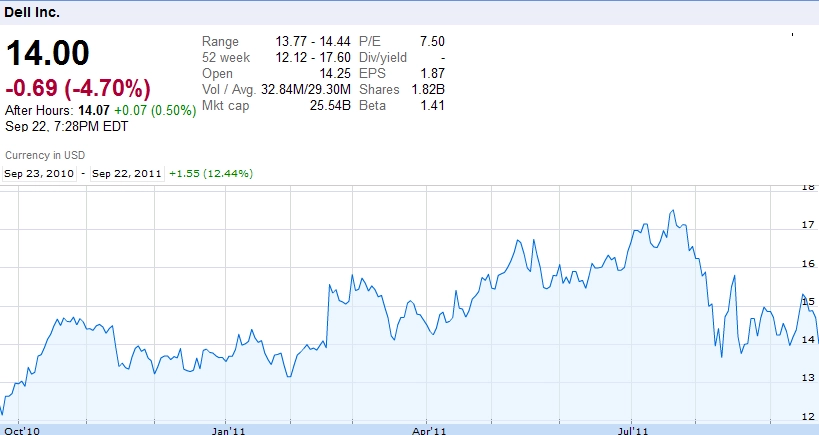
Task: Click the Dell Inc. company title
Action: [x=32, y=13]
